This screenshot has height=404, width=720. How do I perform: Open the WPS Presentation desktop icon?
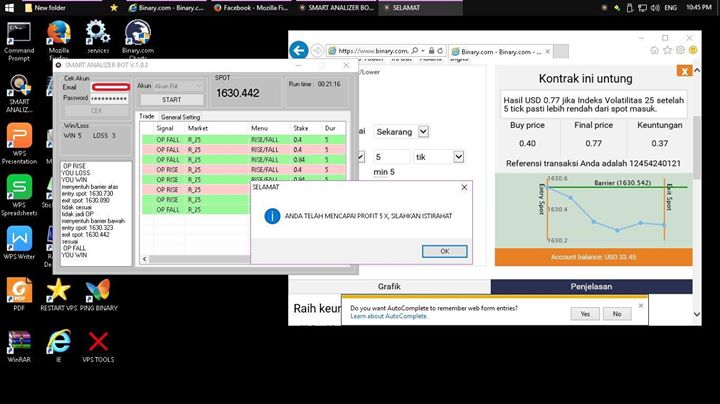19,144
